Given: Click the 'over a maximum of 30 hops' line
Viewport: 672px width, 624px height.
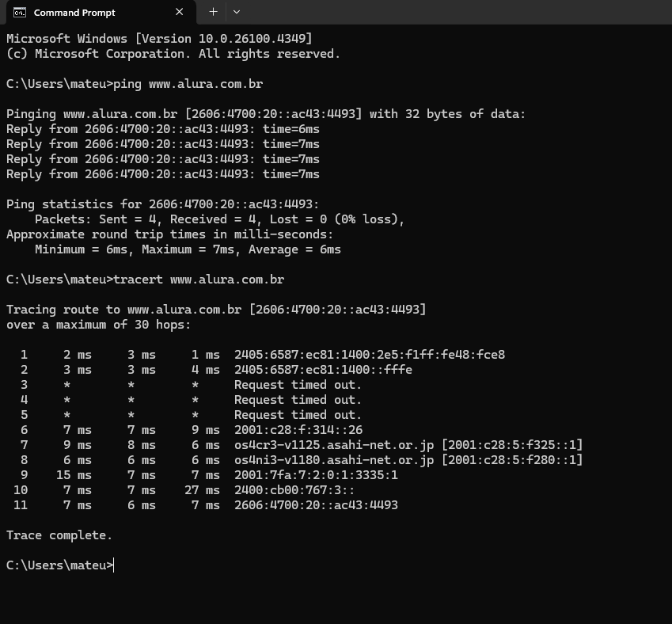Looking at the screenshot, I should [99, 325].
